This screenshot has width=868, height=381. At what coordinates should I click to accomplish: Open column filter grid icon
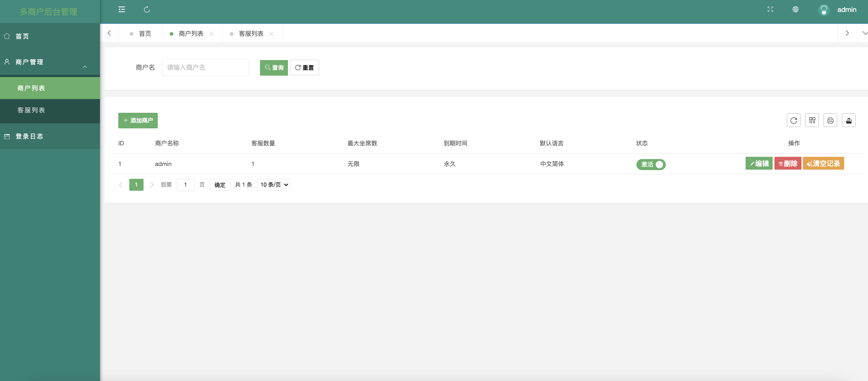tap(812, 120)
